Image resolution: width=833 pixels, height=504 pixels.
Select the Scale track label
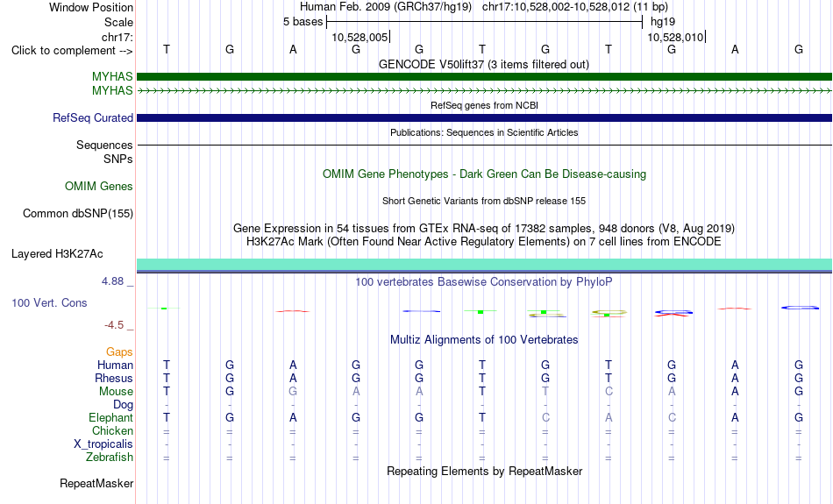pos(118,22)
